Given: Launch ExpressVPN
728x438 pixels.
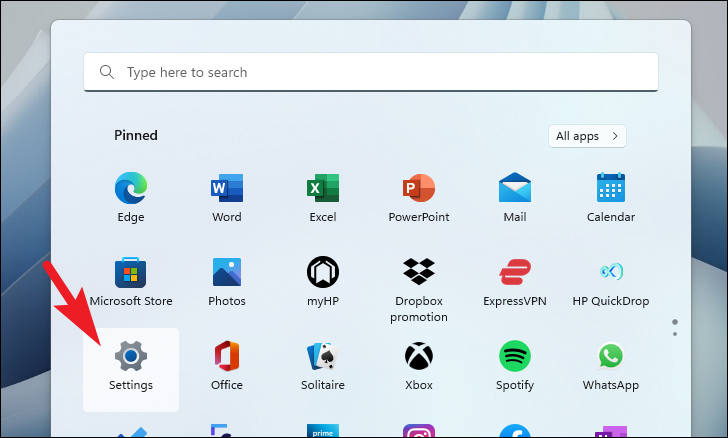Looking at the screenshot, I should (515, 272).
